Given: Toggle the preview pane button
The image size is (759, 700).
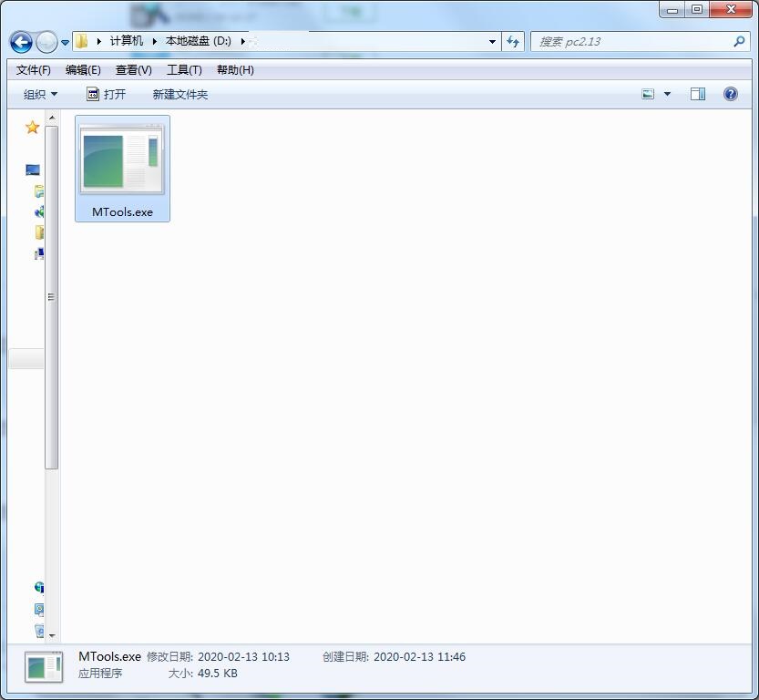Looking at the screenshot, I should coord(698,94).
